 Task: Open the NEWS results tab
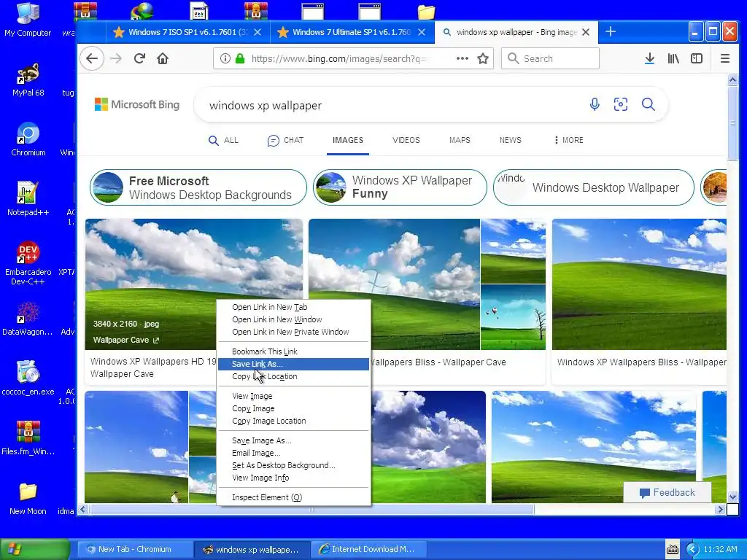click(x=510, y=141)
